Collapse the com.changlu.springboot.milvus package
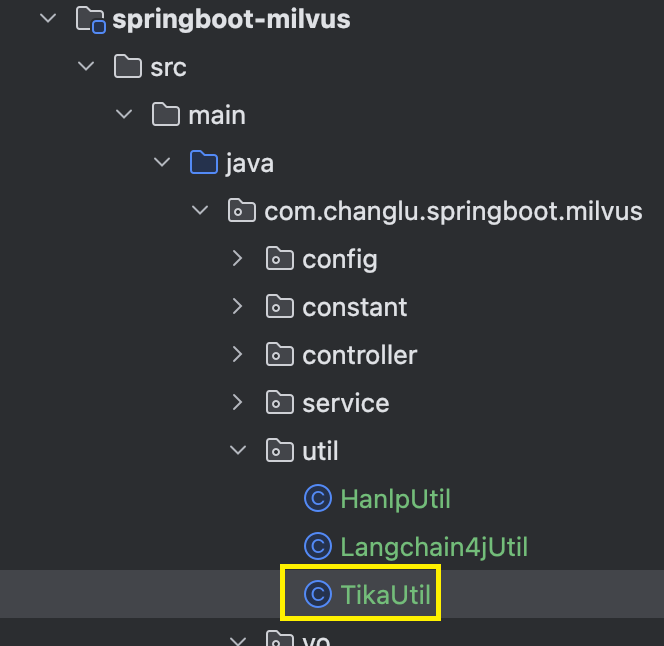Viewport: 664px width, 646px height. pyautogui.click(x=200, y=210)
